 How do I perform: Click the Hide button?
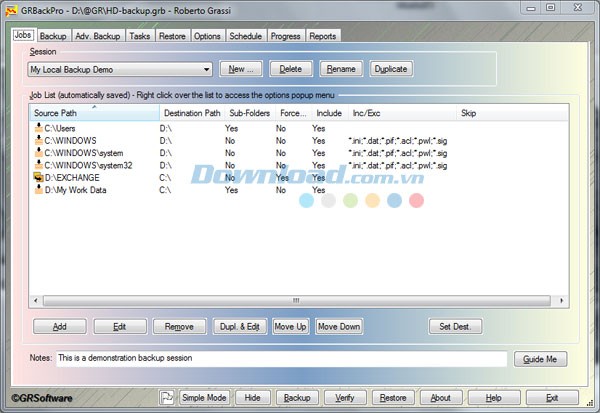pyautogui.click(x=253, y=397)
